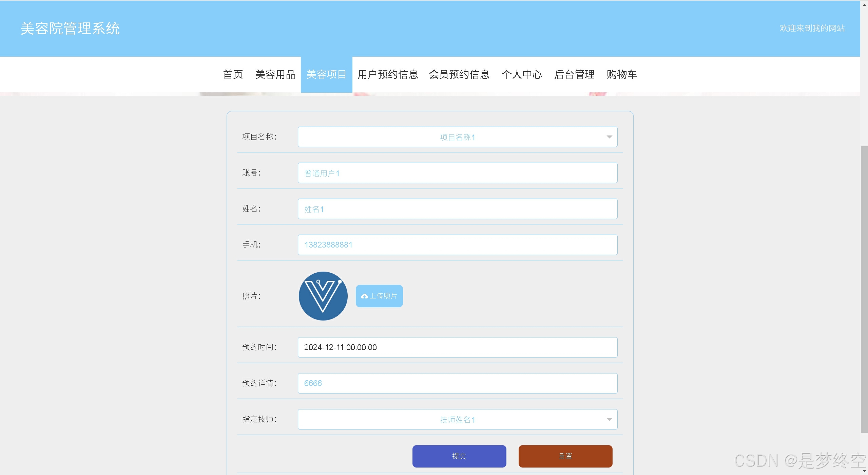Viewport: 868px width, 475px height.
Task: Go to the 美容用品 menu item
Action: 275,74
